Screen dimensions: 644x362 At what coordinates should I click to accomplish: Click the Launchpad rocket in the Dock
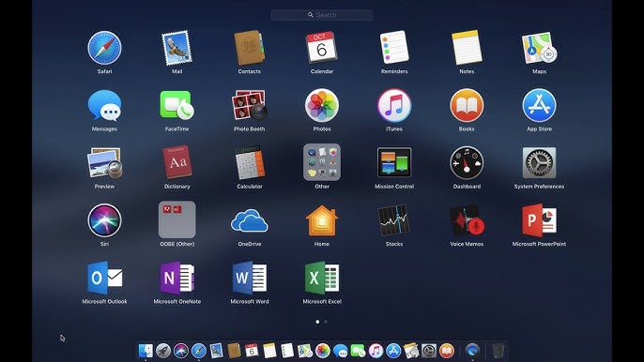pyautogui.click(x=163, y=351)
